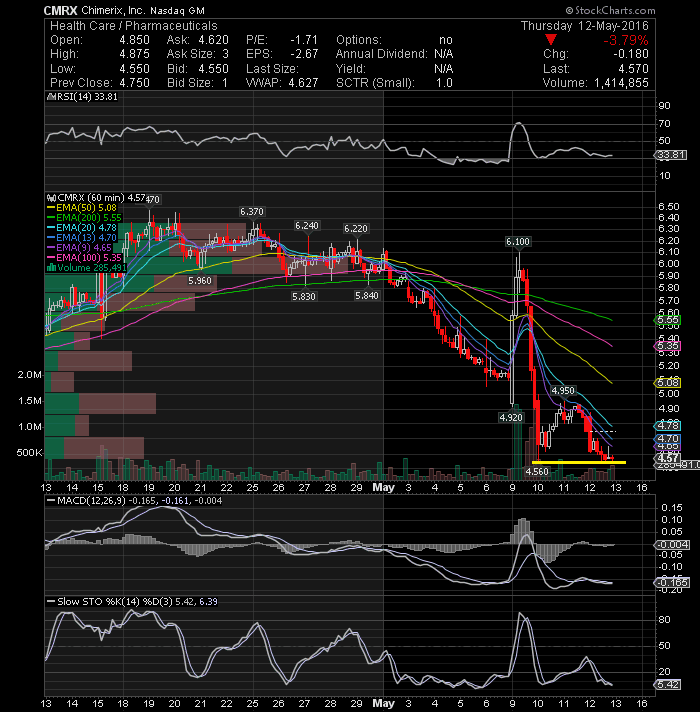Click the volume bars icon in the legend
Screen dimensions: 700x712
pos(51,267)
